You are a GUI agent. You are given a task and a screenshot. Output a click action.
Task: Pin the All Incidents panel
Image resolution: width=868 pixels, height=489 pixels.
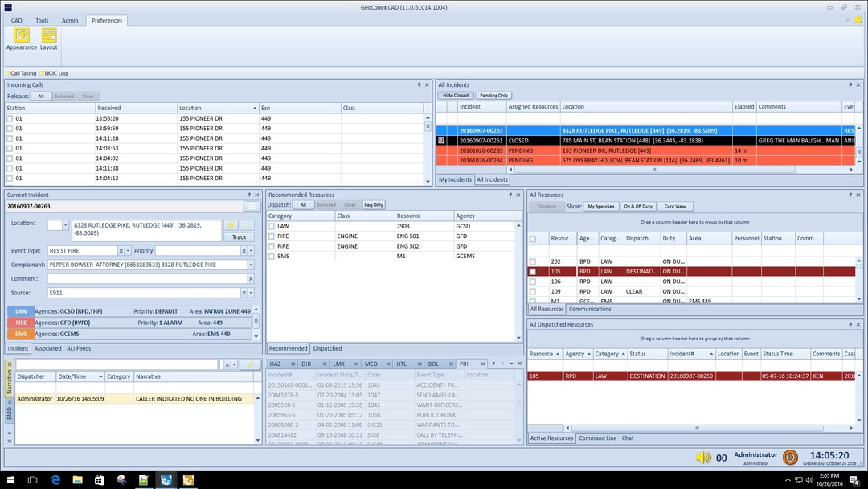(850, 84)
